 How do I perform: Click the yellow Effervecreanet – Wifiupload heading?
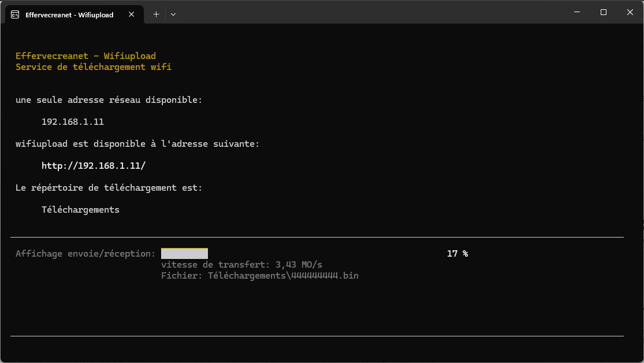click(x=85, y=56)
